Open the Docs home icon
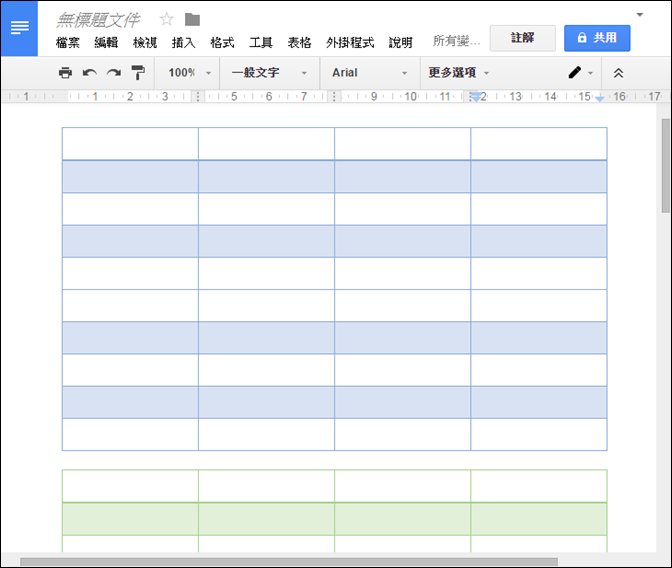 pos(19,28)
